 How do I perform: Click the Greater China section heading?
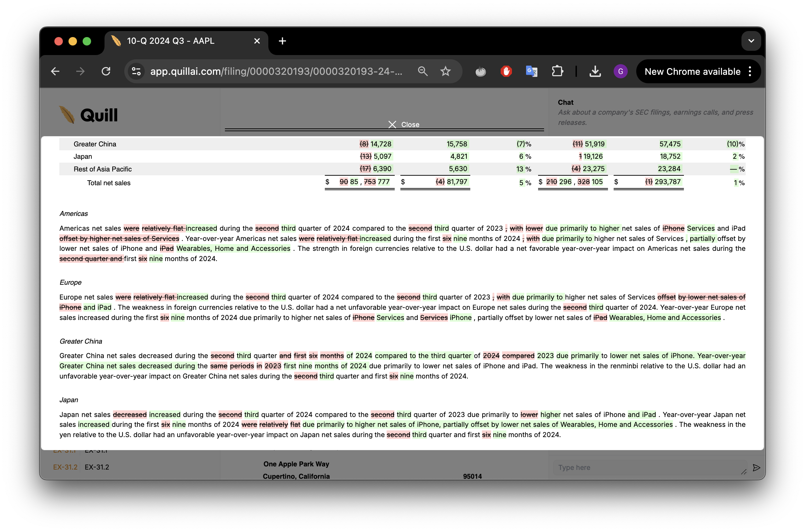click(81, 341)
